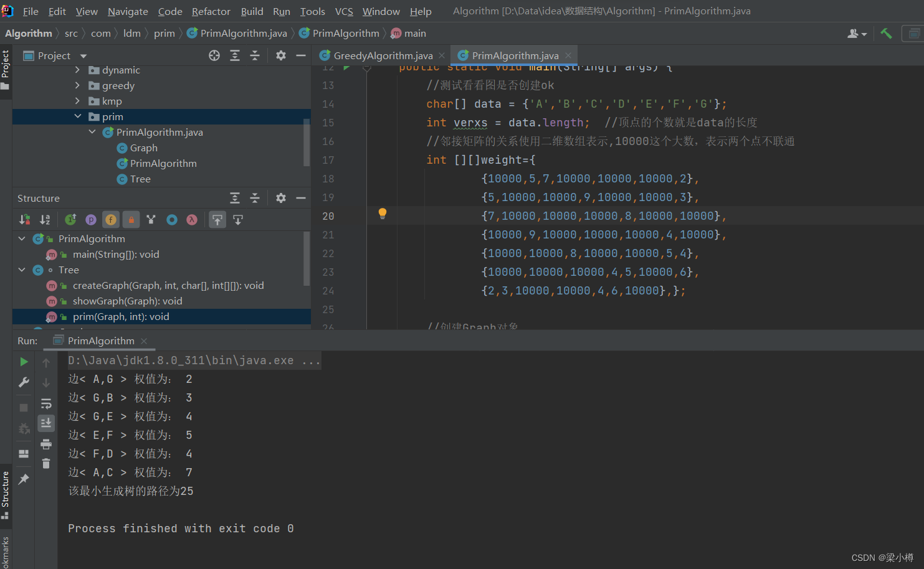Click Algorithm breadcrumb in navigation bar

(x=29, y=33)
